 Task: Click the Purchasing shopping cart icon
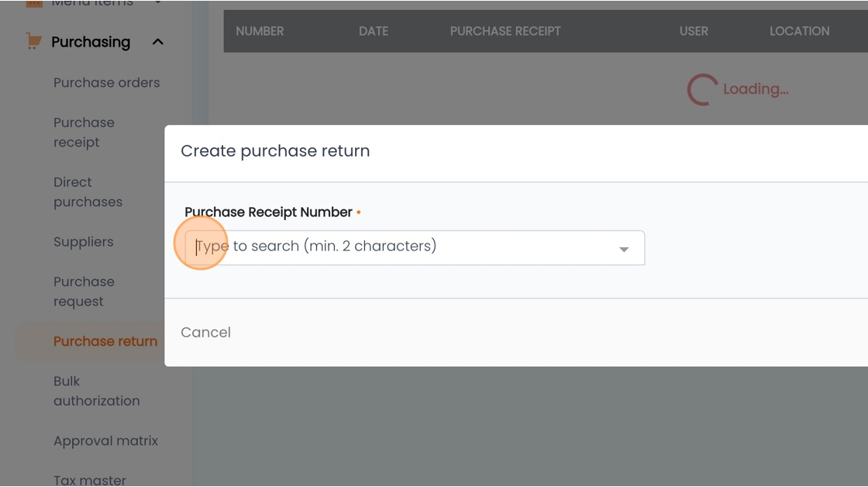point(34,42)
